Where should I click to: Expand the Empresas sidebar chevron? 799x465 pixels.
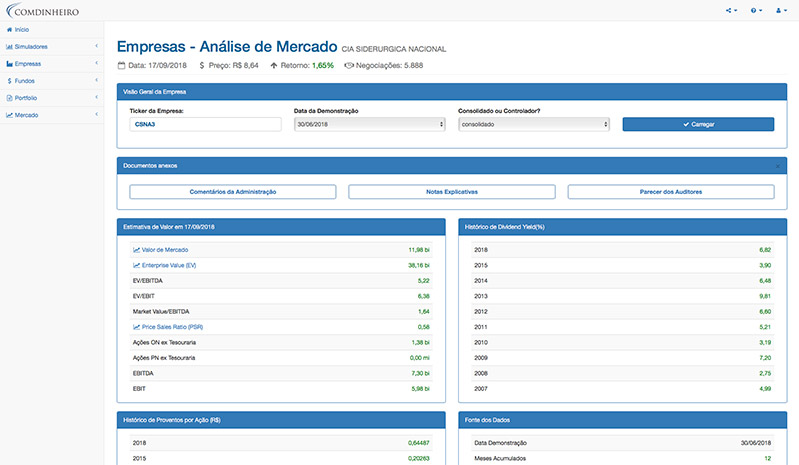[x=96, y=63]
